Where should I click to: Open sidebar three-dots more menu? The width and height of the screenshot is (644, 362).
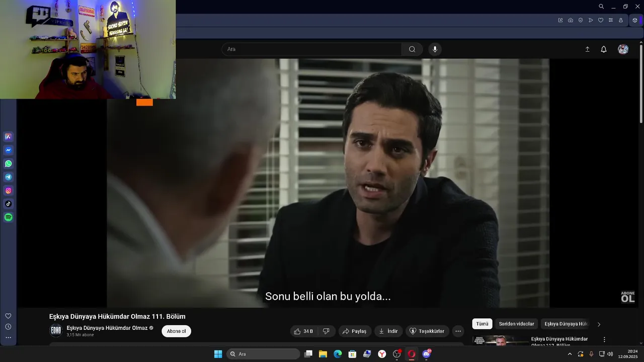coord(8,337)
